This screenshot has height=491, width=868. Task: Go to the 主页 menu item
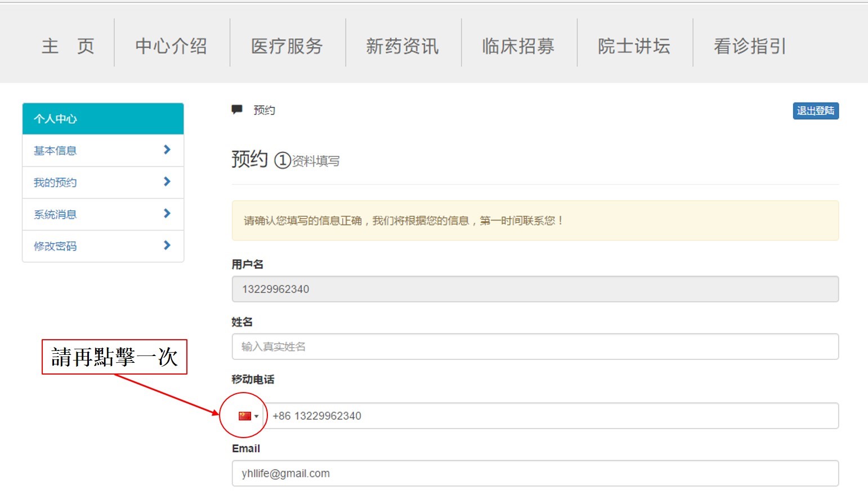[x=68, y=46]
